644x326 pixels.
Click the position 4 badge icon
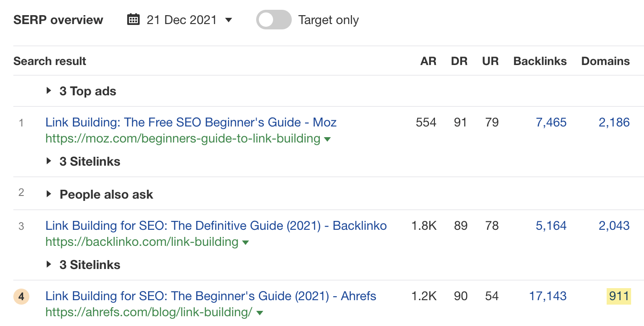point(21,296)
